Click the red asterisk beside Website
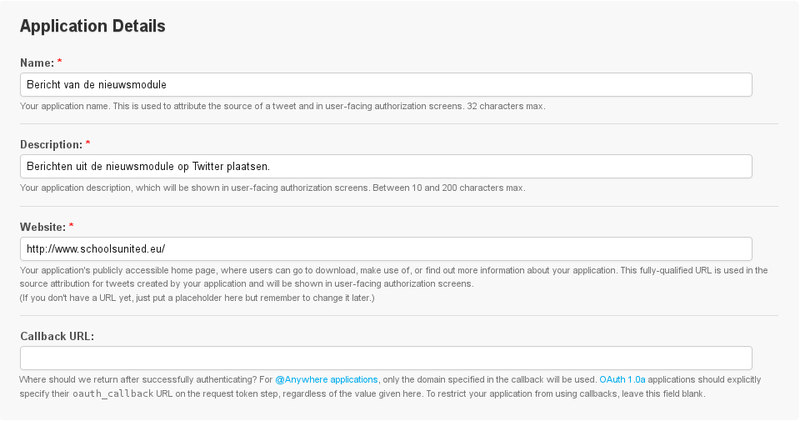 [x=71, y=226]
